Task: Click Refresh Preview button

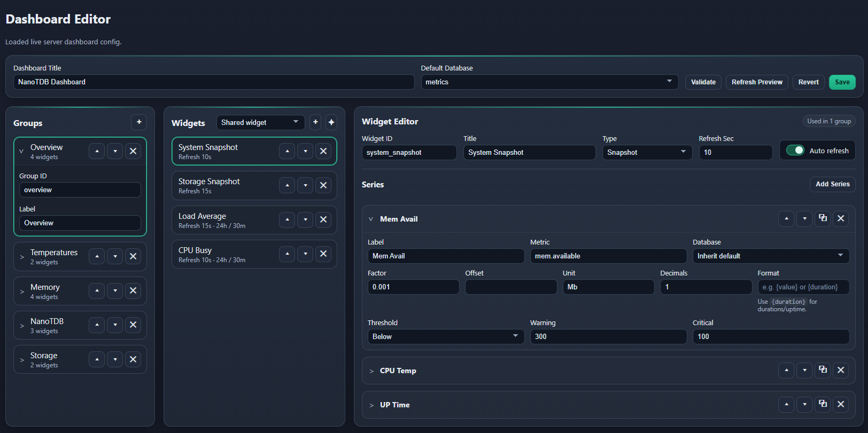Action: [757, 82]
